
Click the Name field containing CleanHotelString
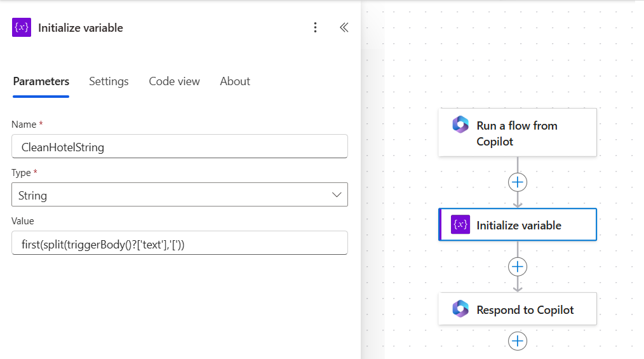[x=179, y=147]
